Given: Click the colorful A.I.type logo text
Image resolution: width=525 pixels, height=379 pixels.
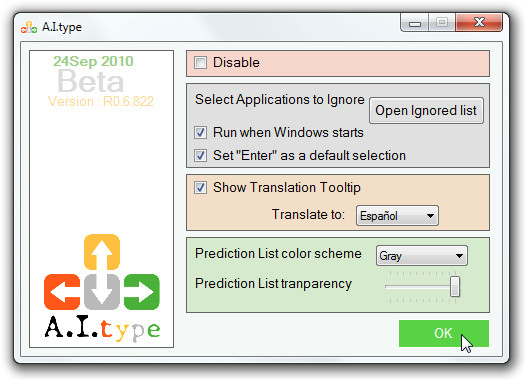Looking at the screenshot, I should [x=102, y=328].
